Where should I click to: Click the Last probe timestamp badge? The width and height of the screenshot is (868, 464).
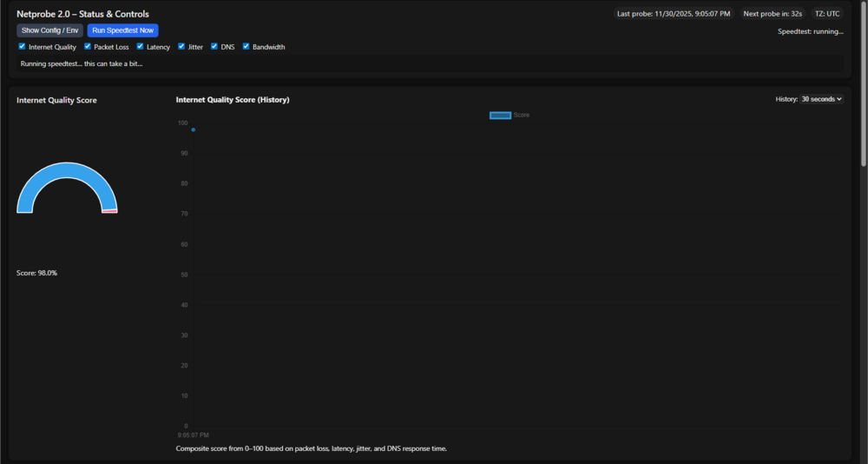click(674, 14)
